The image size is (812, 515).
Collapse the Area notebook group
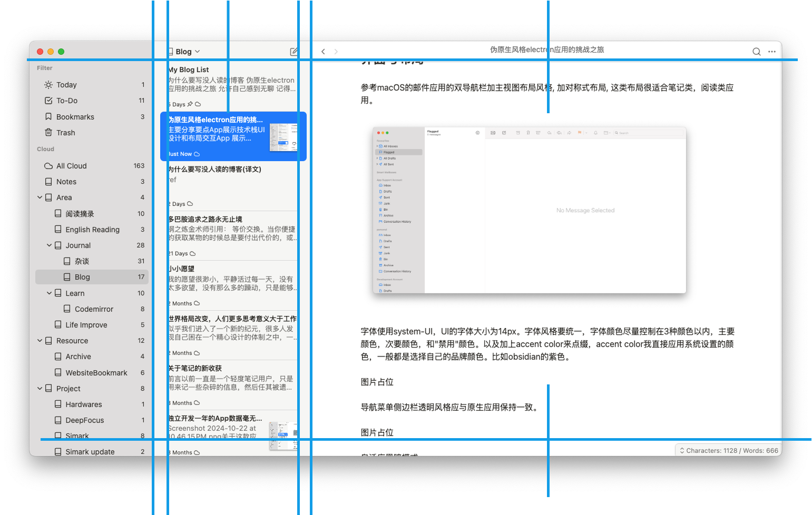(x=40, y=197)
